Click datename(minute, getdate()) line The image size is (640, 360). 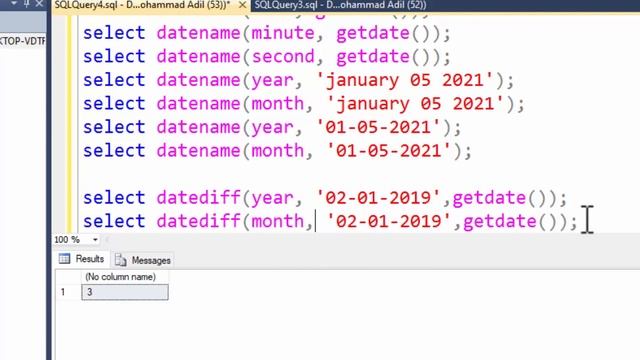267,33
